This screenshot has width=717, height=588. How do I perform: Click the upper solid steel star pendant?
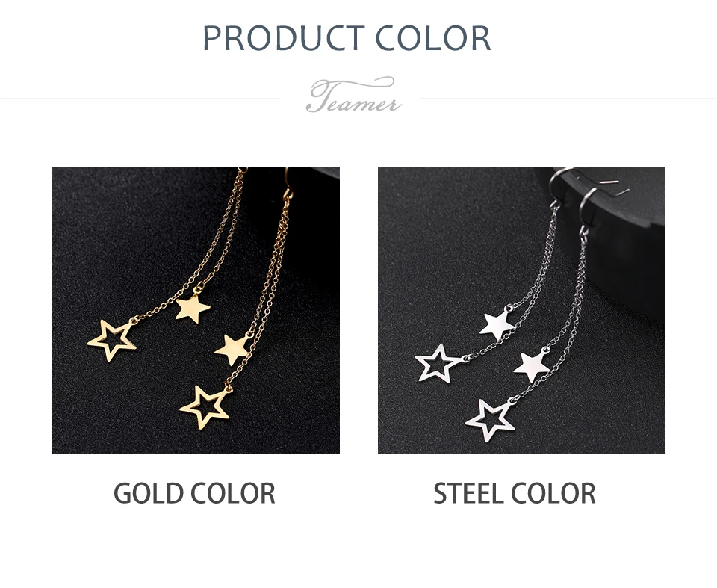tap(497, 323)
